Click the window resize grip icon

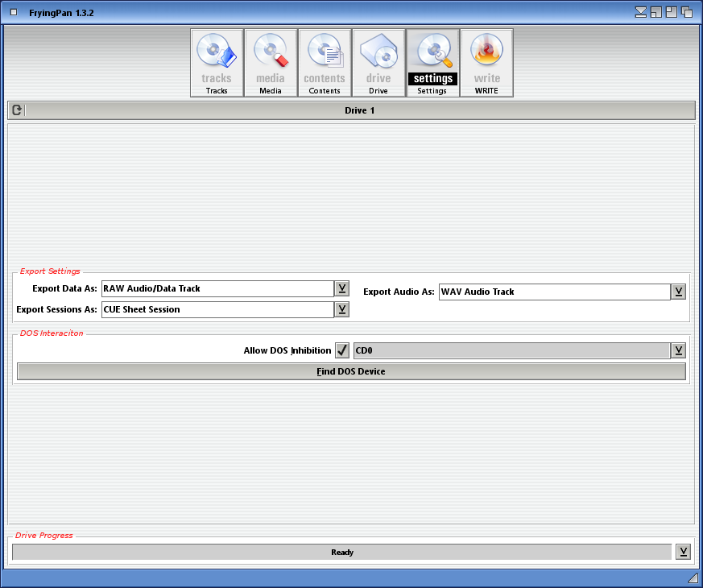(693, 578)
